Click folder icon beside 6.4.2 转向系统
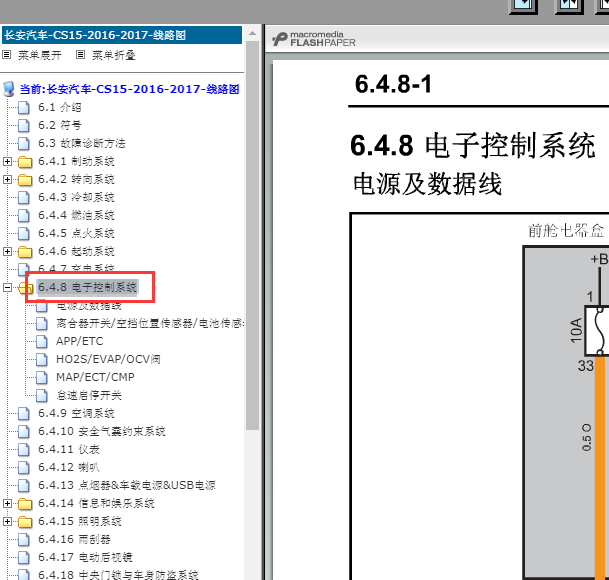The height and width of the screenshot is (580, 609). click(x=25, y=179)
